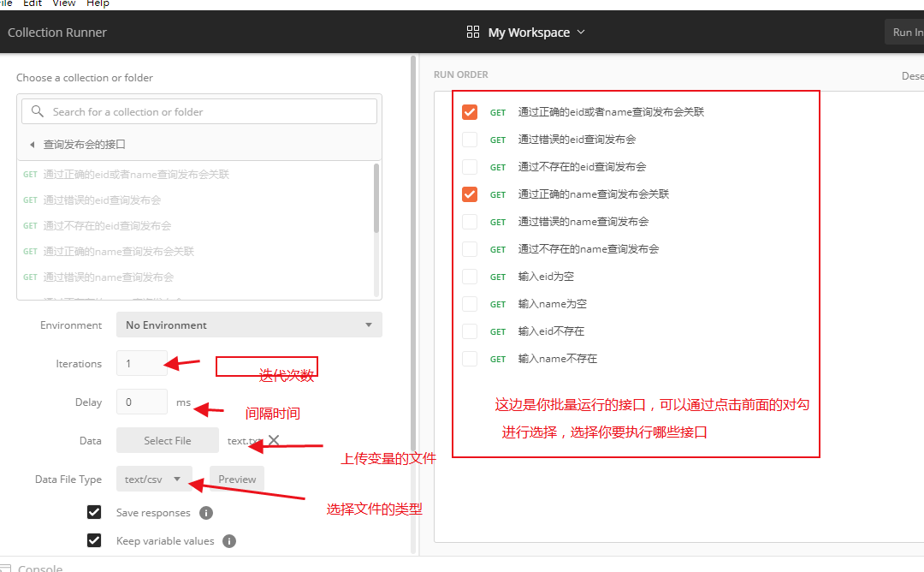Uncheck 通过正确的name查询发布会关联 request

[x=470, y=194]
